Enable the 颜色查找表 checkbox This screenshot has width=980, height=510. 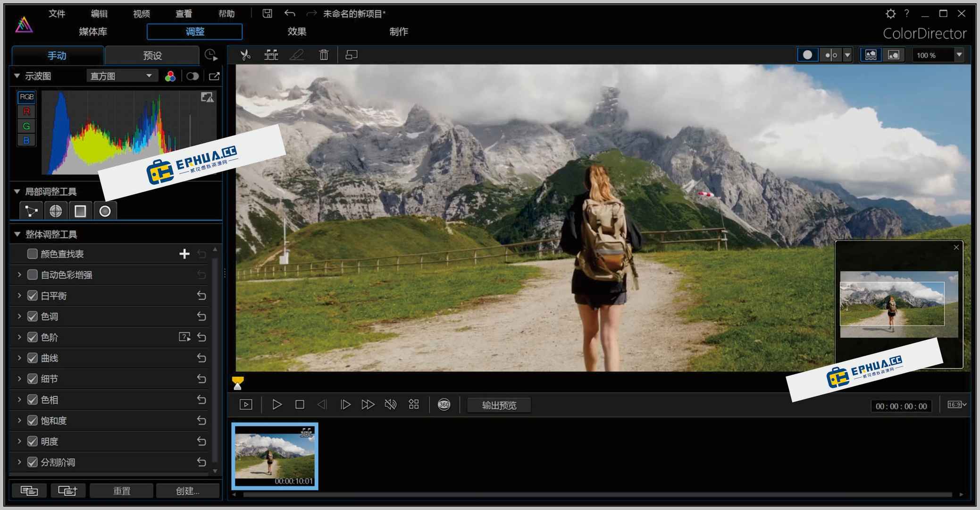click(x=32, y=254)
